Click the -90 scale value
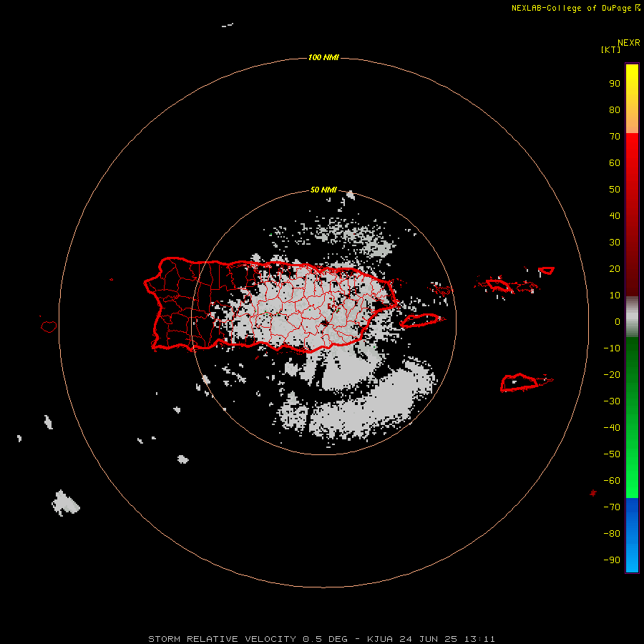Viewport: 644px width, 644px height. [612, 560]
